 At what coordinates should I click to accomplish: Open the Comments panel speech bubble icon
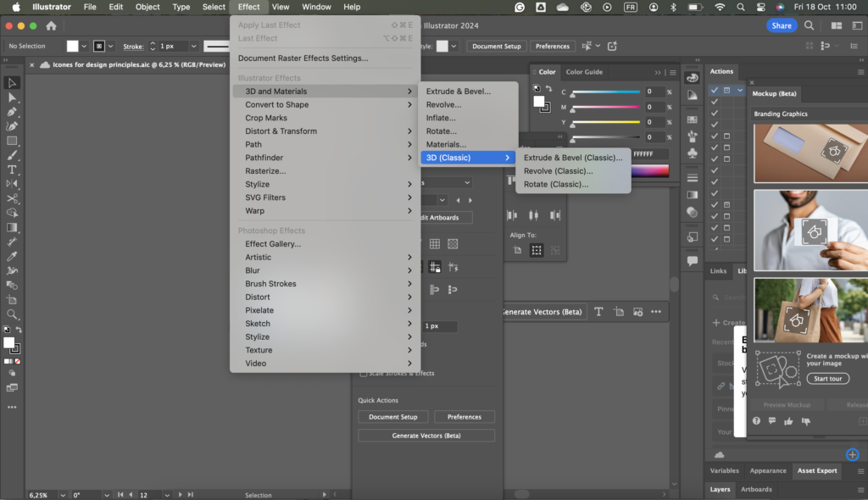[x=693, y=261]
